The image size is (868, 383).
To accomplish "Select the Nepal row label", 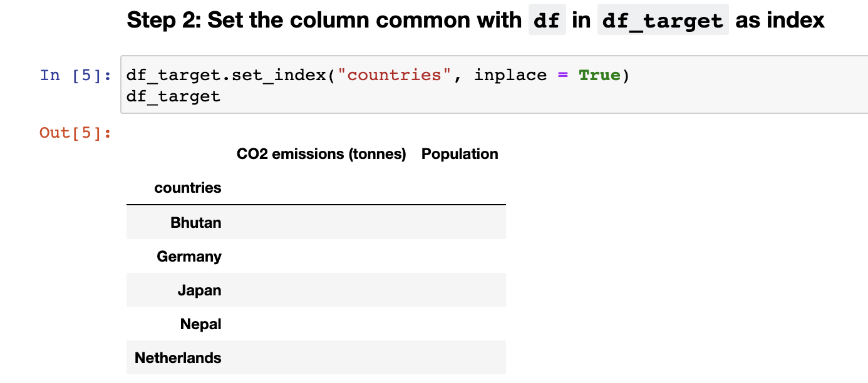I will pyautogui.click(x=200, y=324).
